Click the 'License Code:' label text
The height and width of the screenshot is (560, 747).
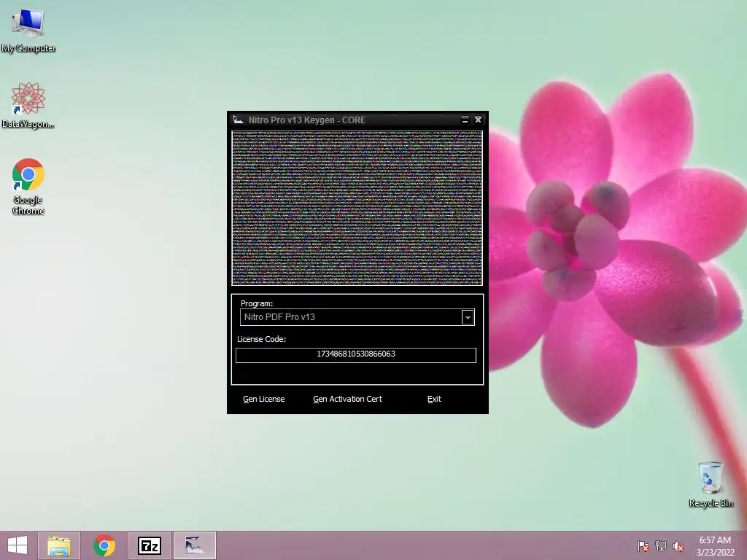pos(262,339)
